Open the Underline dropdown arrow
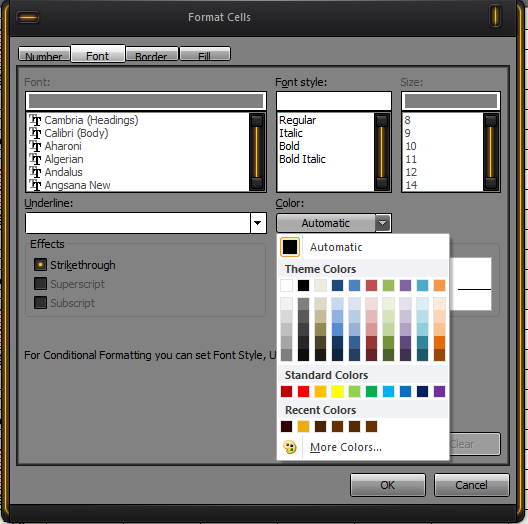The width and height of the screenshot is (528, 524). coord(258,223)
